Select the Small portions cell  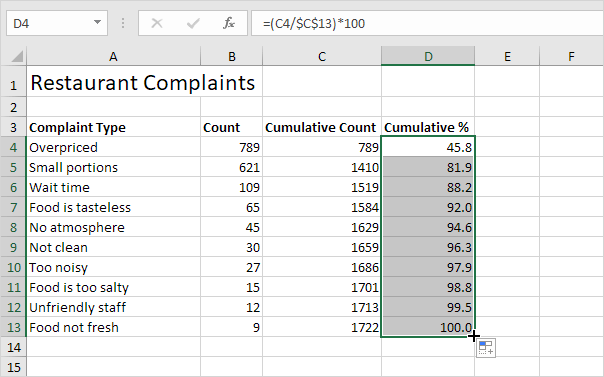click(113, 167)
